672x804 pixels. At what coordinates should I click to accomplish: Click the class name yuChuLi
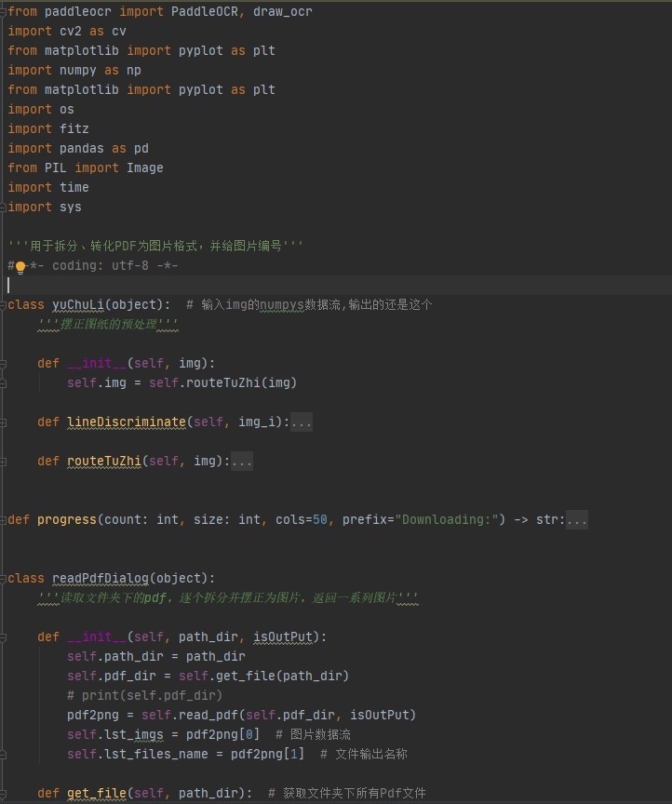[78, 305]
